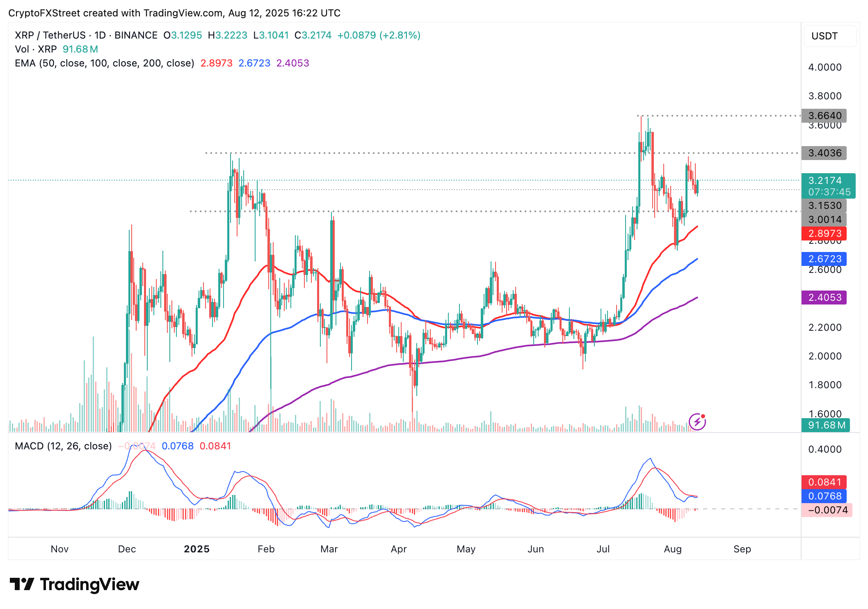Screen dimensions: 868x609
Task: Click the red 2.8973 EMA 50 label
Action: pos(824,234)
